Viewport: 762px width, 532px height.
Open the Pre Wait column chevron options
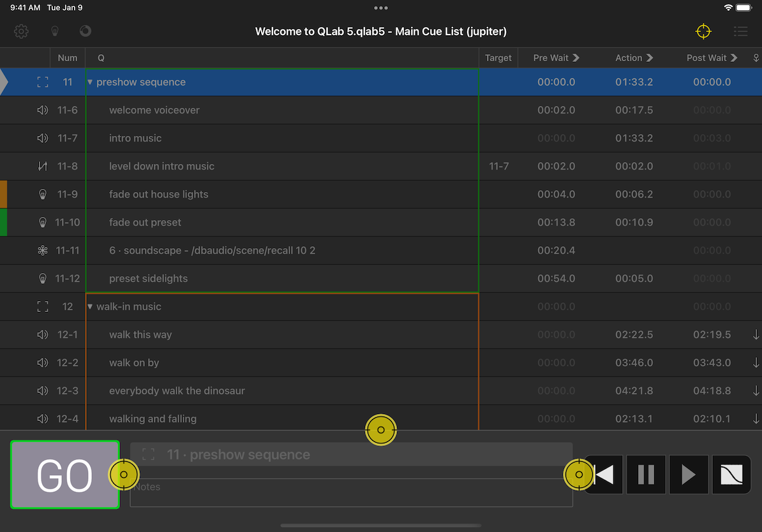click(578, 57)
